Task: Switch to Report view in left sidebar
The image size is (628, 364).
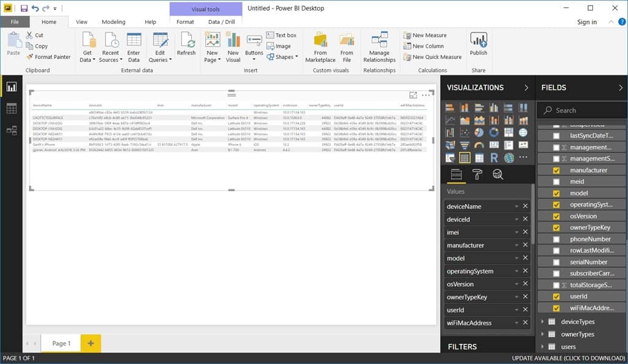Action: click(x=11, y=87)
